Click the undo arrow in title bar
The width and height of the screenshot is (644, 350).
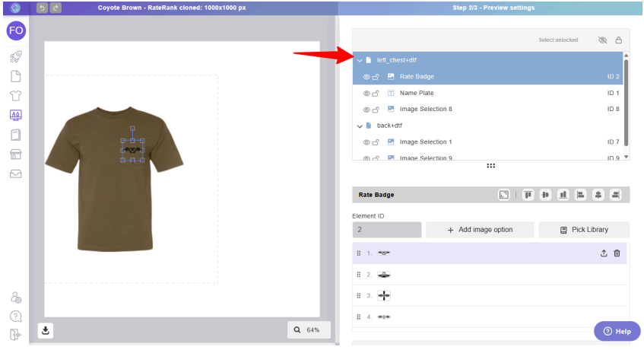pos(42,8)
